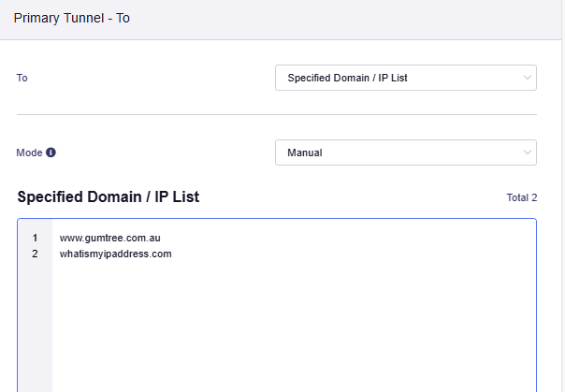Click the Manual text inside the Mode selector
Screen dimensions: 565x392
coord(305,152)
